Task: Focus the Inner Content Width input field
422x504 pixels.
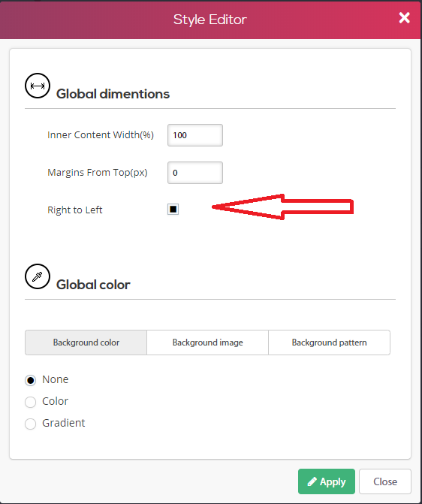Action: pos(195,135)
